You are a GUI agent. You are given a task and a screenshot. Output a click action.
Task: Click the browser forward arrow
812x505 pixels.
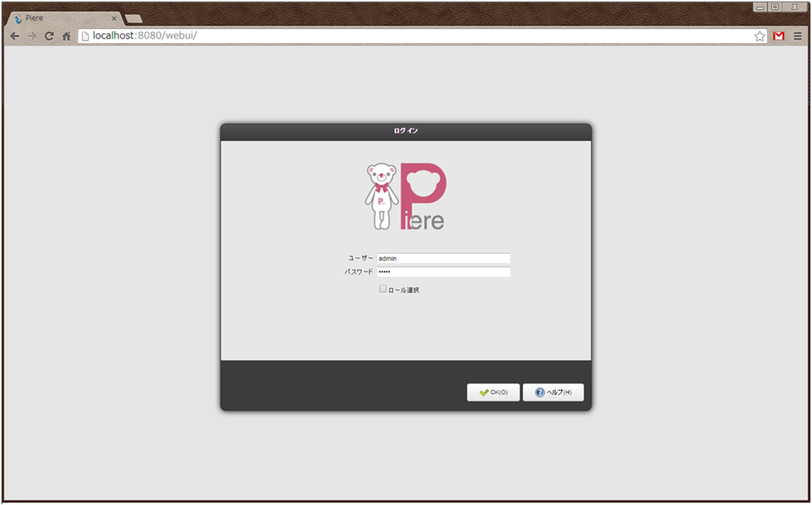tap(32, 36)
